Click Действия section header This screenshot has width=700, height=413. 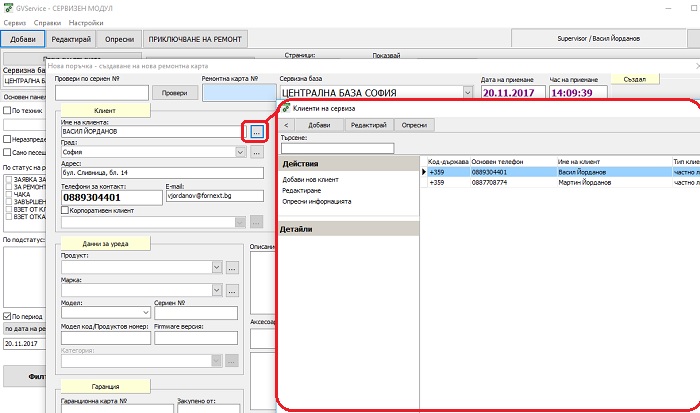click(x=349, y=164)
